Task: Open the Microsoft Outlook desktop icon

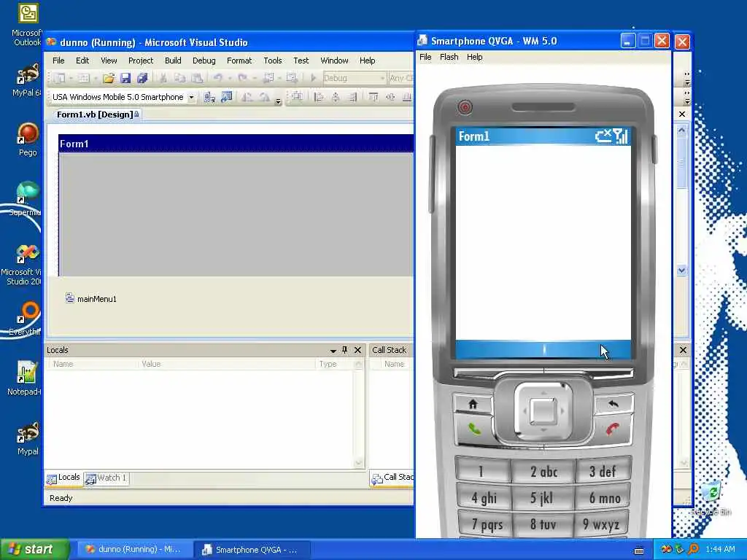Action: (x=27, y=25)
